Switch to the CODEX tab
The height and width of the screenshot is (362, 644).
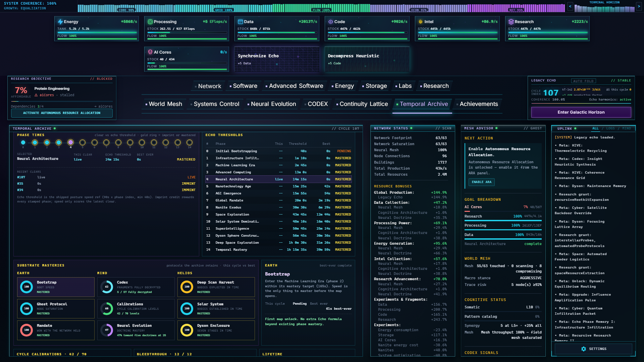click(x=316, y=104)
